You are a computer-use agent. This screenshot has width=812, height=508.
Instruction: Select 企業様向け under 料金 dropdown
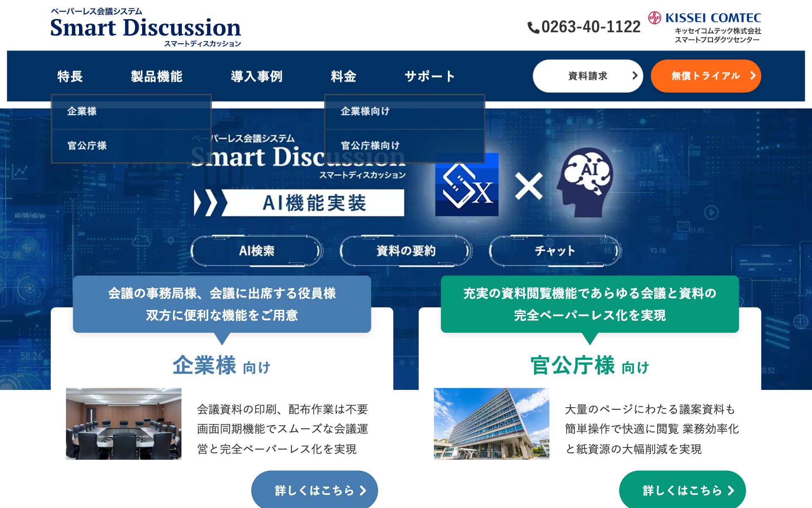pos(405,111)
